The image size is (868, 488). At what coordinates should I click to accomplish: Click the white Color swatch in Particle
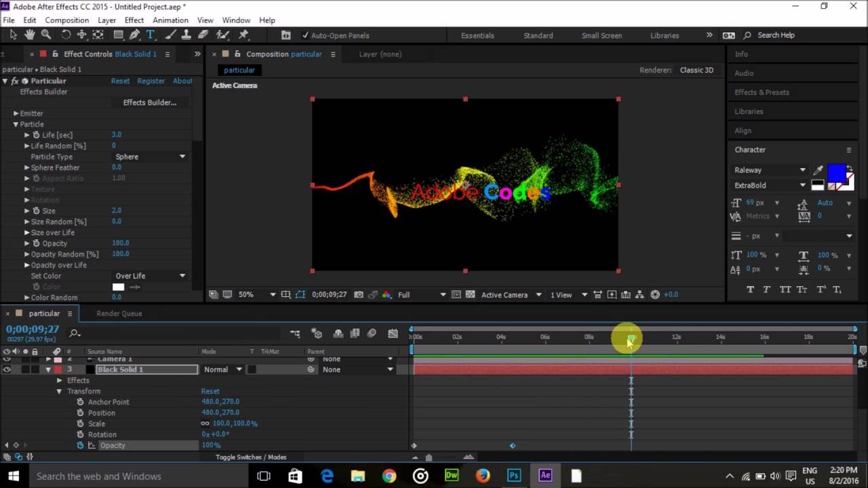click(x=118, y=287)
